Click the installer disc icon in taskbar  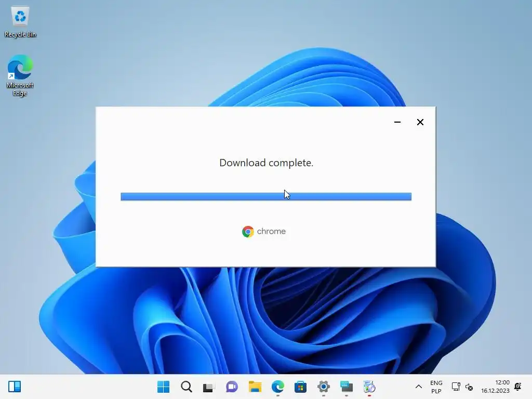[x=369, y=387]
